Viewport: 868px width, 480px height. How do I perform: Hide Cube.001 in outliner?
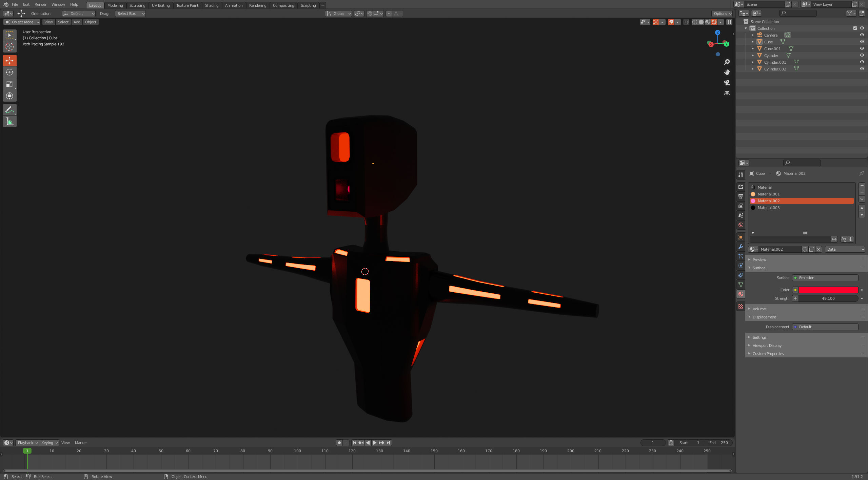coord(862,48)
